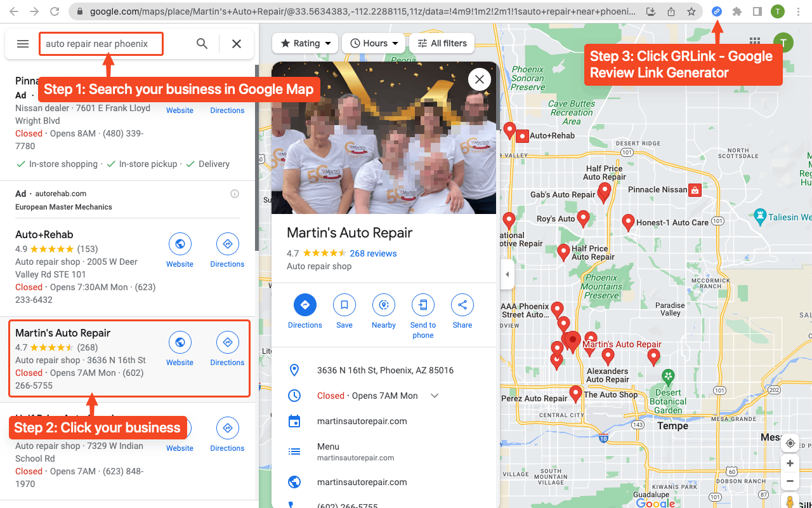Get Directions to Auto+Rehab listing

[x=228, y=244]
